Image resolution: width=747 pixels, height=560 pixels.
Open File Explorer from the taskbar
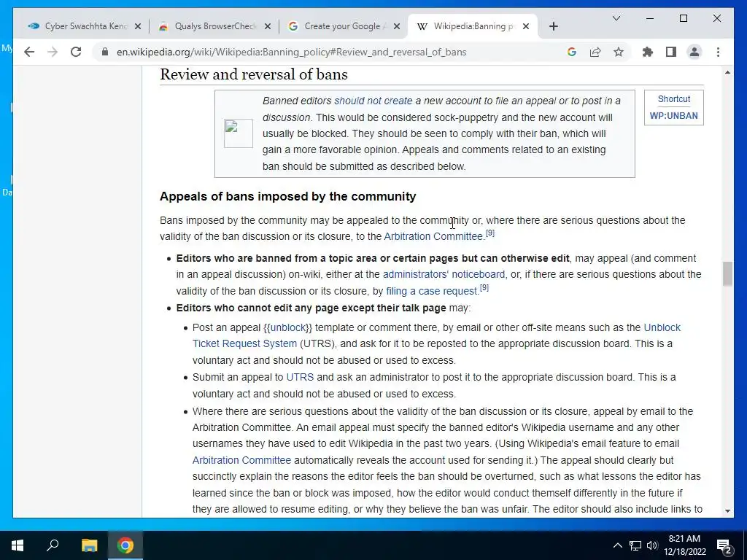point(89,545)
